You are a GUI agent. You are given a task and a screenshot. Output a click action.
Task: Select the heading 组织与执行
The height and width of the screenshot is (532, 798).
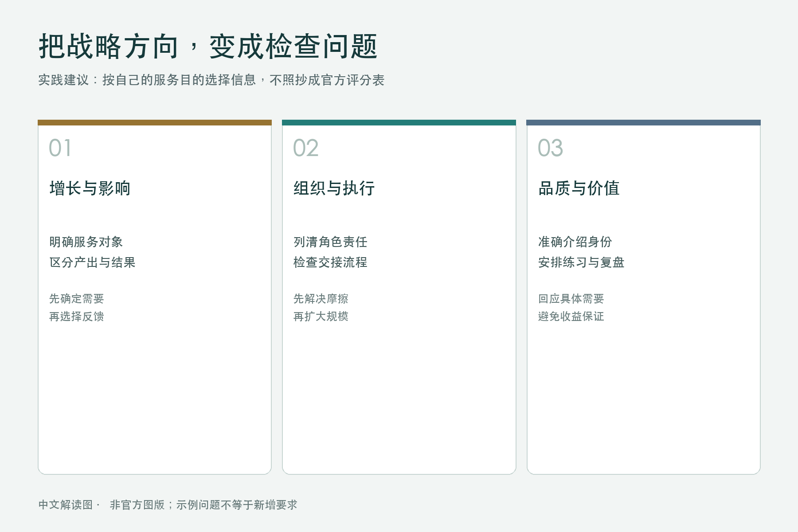point(334,188)
